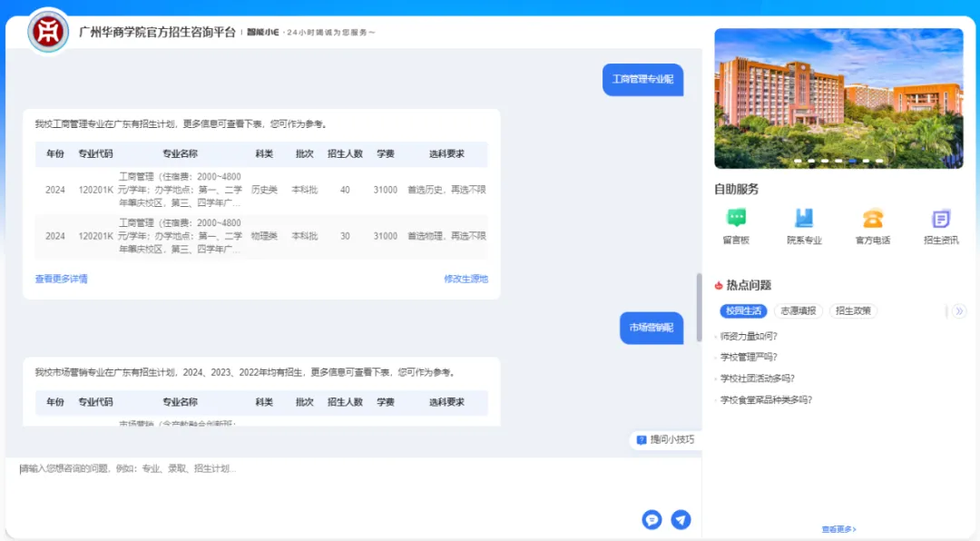Select the active carousel indicator dot
The height and width of the screenshot is (541, 980).
[x=852, y=161]
